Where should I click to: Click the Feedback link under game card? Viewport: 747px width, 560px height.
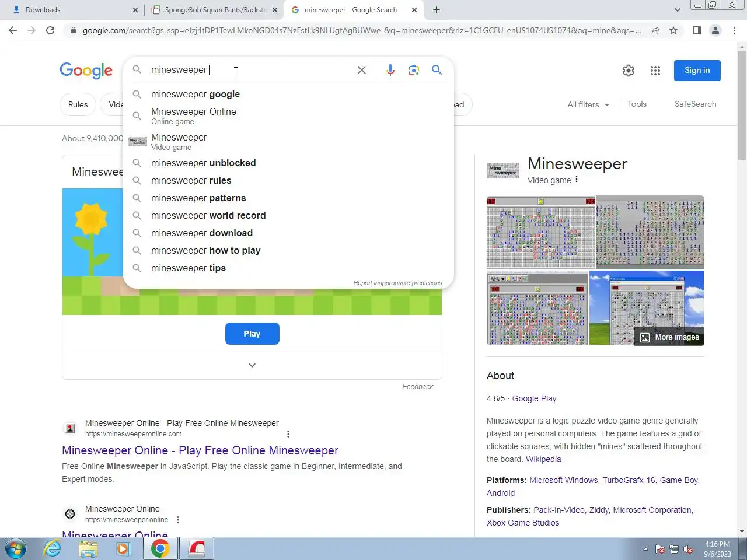click(418, 387)
